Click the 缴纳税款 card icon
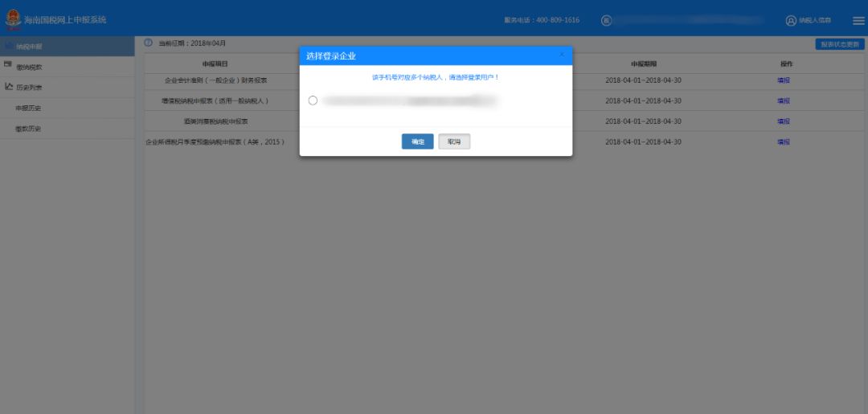This screenshot has height=414, width=868. tap(8, 65)
